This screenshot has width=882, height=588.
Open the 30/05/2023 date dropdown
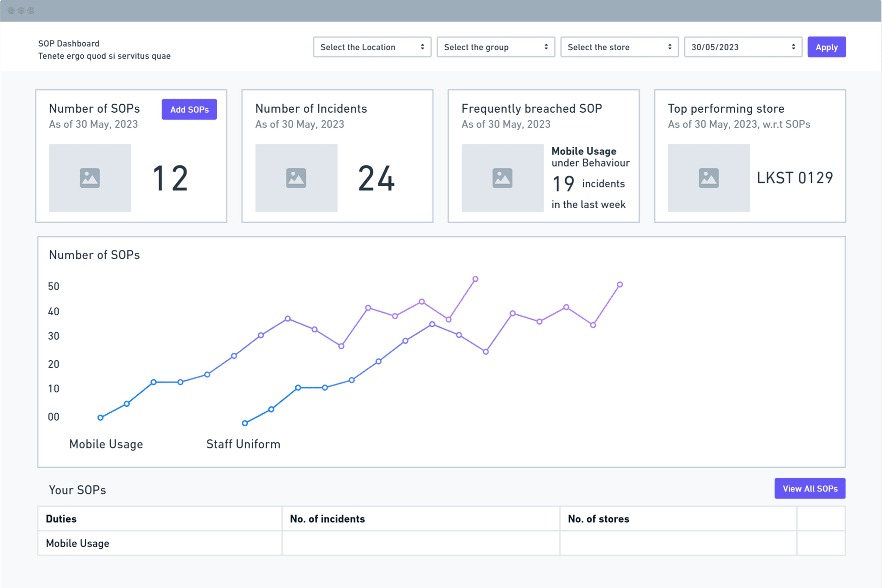coord(743,47)
